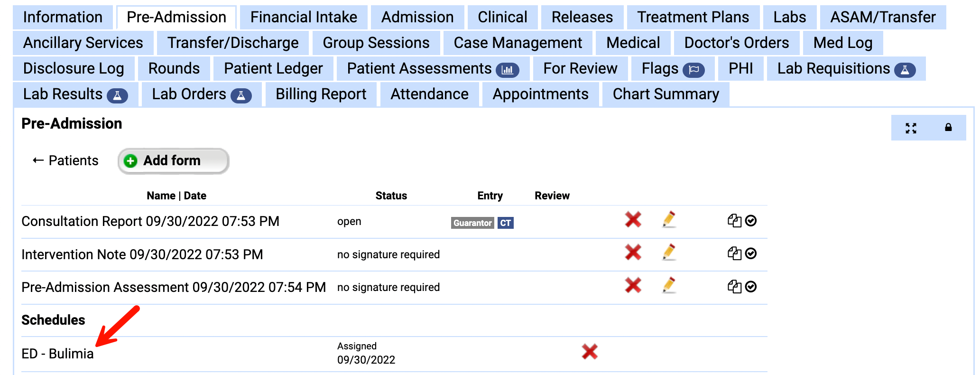Click the lock icon

click(x=948, y=127)
